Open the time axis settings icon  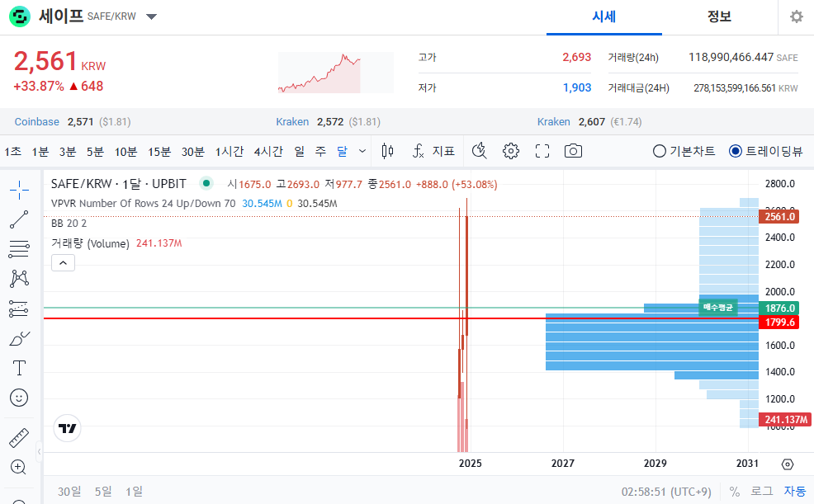coord(788,464)
